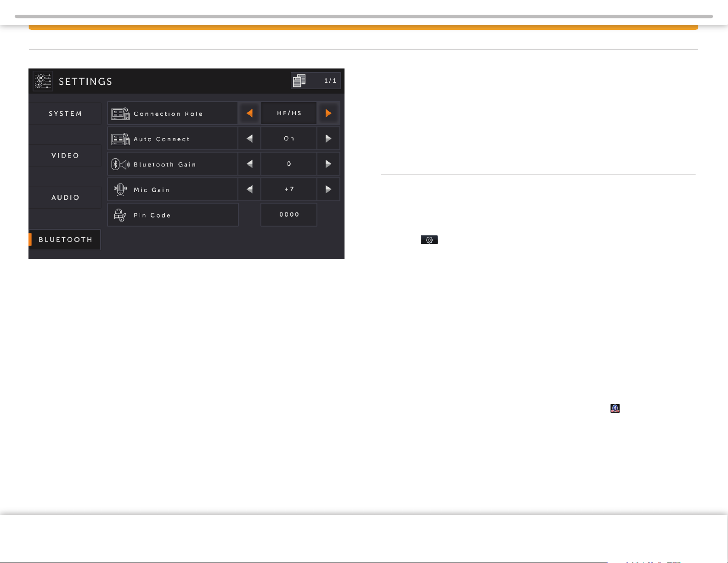Click the small Bluetooth icon in the text
The height and width of the screenshot is (563, 728).
(615, 408)
